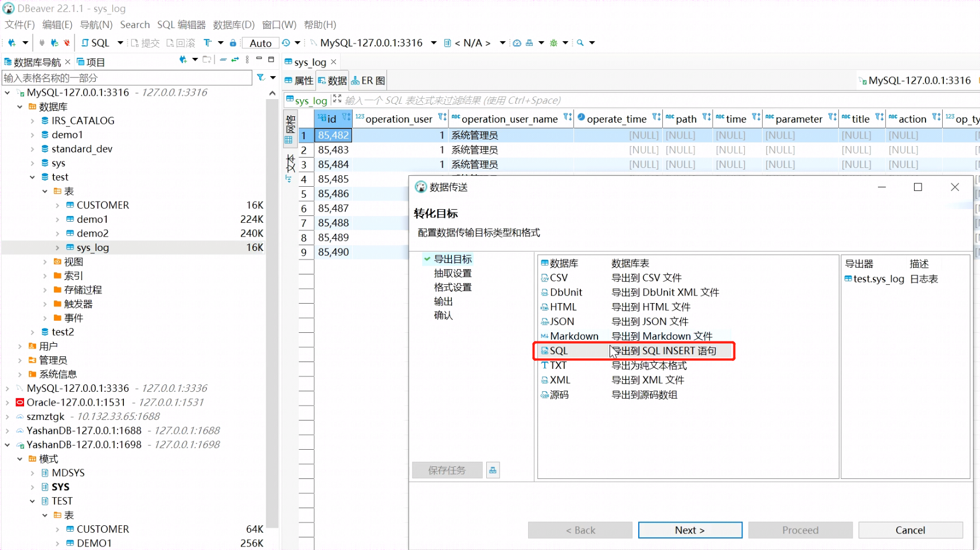Click the dashboard gauge icon in toolbar
The height and width of the screenshot is (550, 980).
click(517, 43)
